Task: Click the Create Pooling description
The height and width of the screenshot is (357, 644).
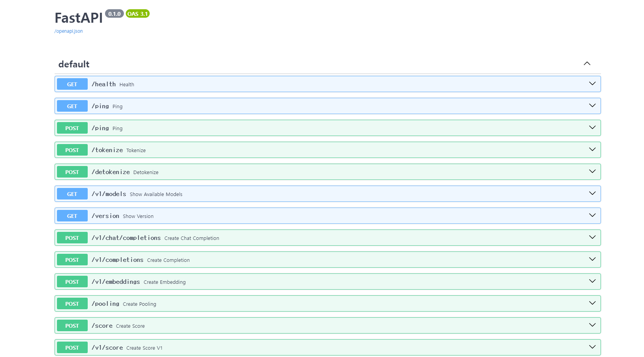Action: (x=139, y=304)
